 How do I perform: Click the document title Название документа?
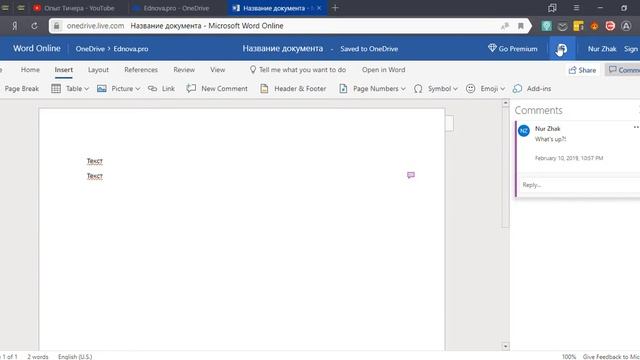pyautogui.click(x=282, y=49)
